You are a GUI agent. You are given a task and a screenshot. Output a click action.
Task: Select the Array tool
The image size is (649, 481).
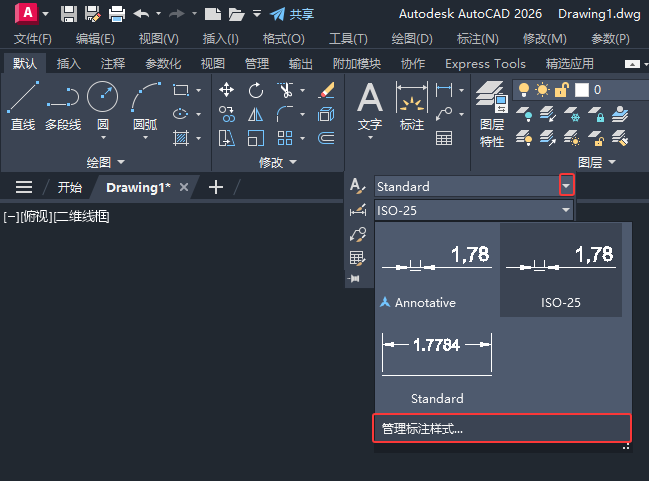(x=285, y=138)
